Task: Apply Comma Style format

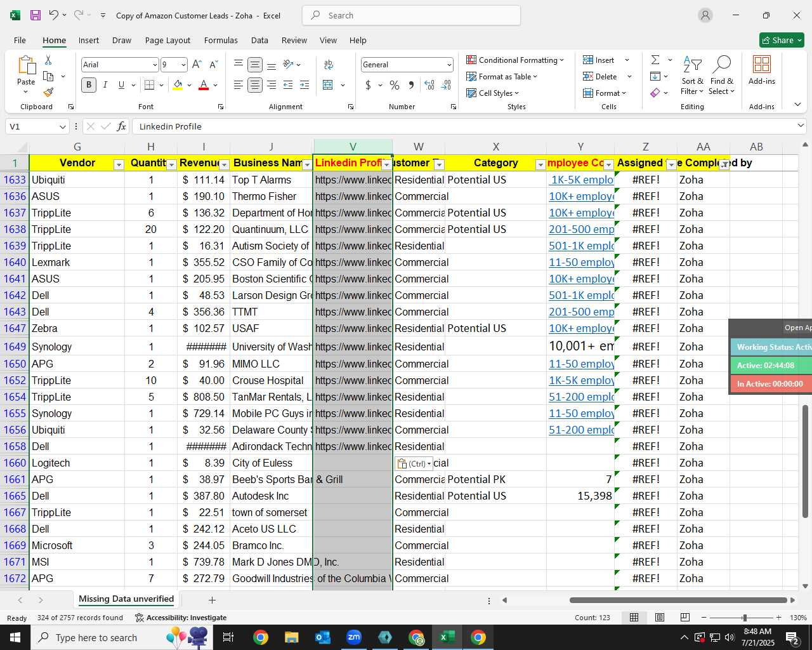Action: pyautogui.click(x=411, y=85)
